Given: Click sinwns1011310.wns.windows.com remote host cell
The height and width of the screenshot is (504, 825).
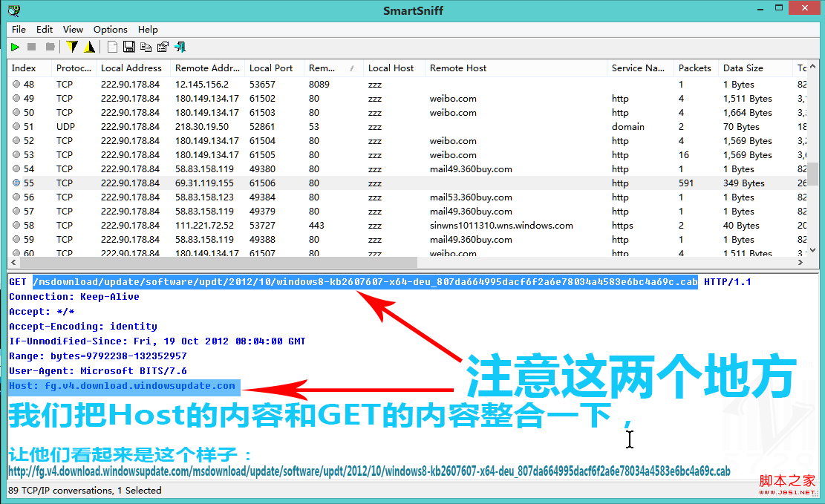Looking at the screenshot, I should [501, 225].
